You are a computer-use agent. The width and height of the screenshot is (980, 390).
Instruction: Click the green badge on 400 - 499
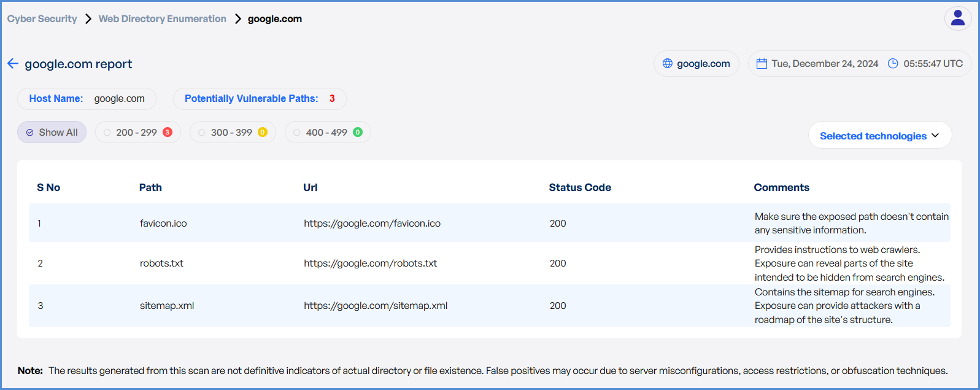[x=358, y=132]
